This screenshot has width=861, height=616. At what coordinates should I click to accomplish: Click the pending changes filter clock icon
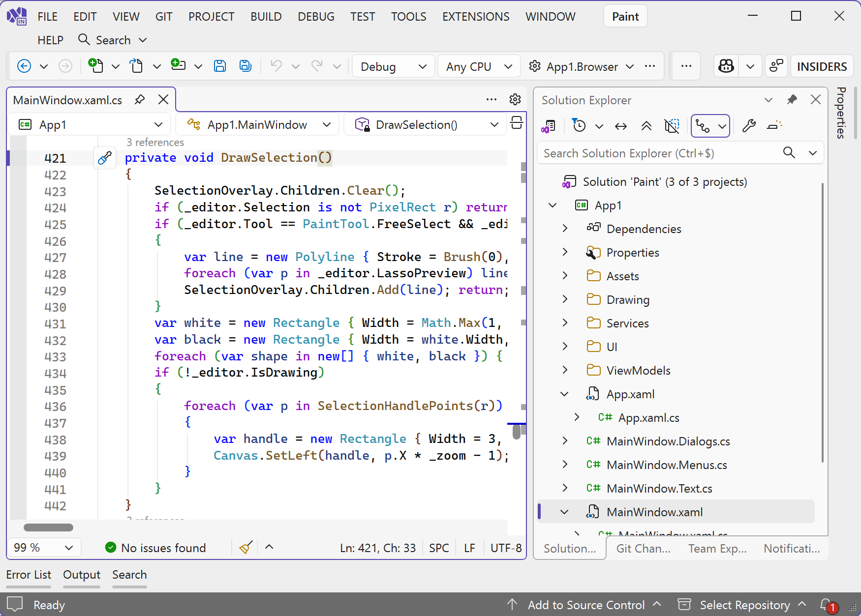point(579,126)
